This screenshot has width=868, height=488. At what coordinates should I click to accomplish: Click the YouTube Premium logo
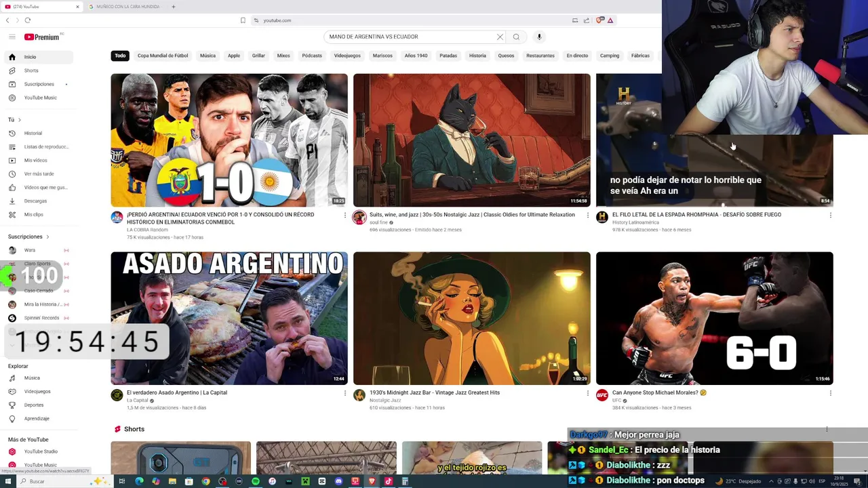[42, 37]
